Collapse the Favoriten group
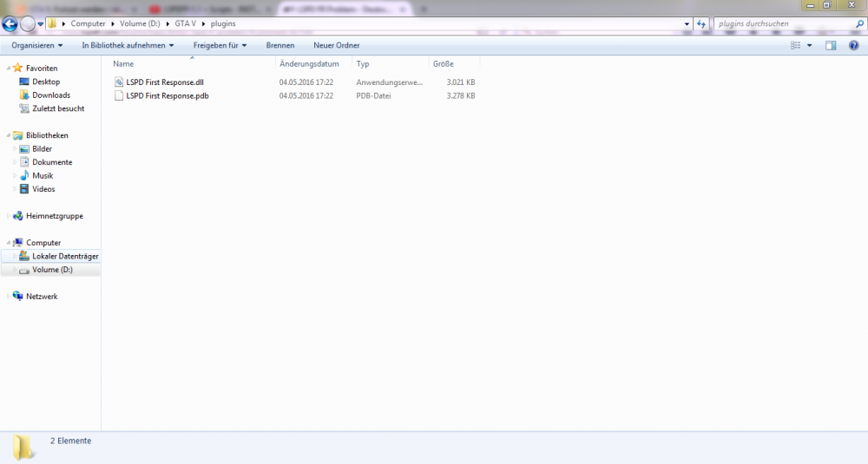 pos(9,68)
